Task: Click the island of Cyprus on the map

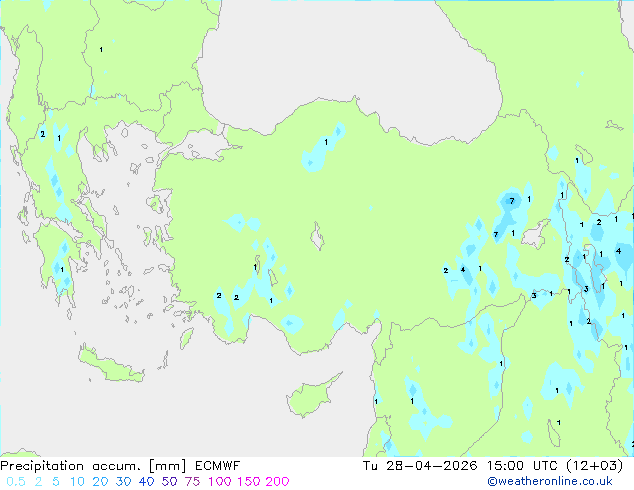Action: pos(311,397)
